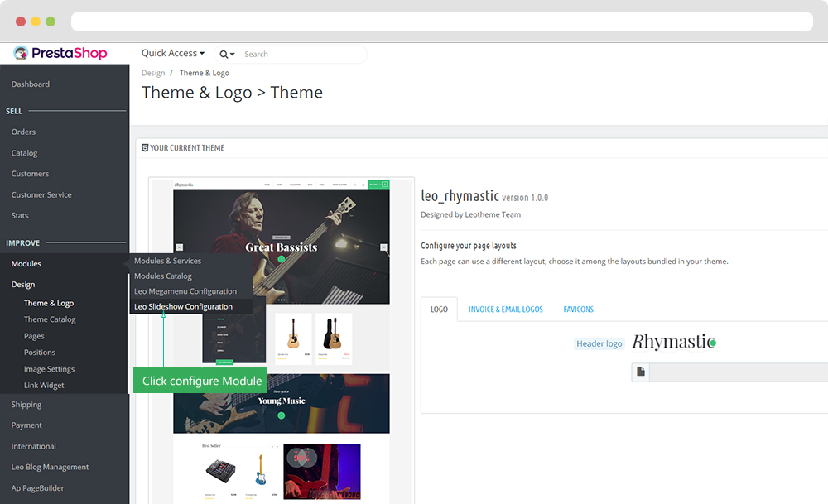Viewport: 828px width, 504px height.
Task: Open Pages under Design
Action: point(34,336)
